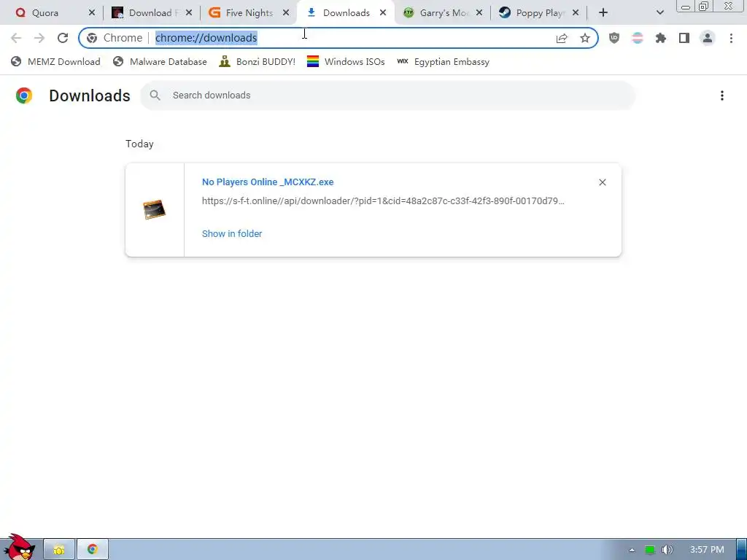Screen dimensions: 747x560
Task: Open Chrome's three-dot main menu
Action: coord(731,38)
